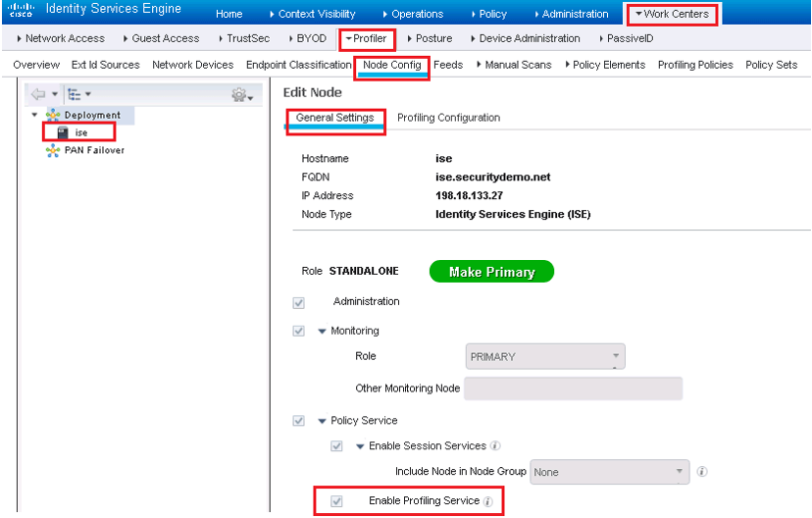812x518 pixels.
Task: Click the back arrow icon in tree toolbar
Action: 38,94
